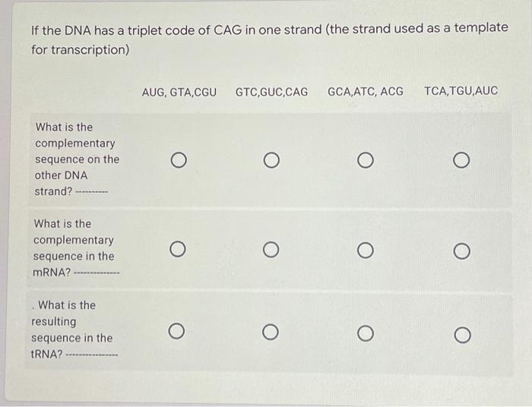Select GCA,ATC, ACG for other DNA strand
Image resolution: width=532 pixels, height=407 pixels.
coord(366,160)
